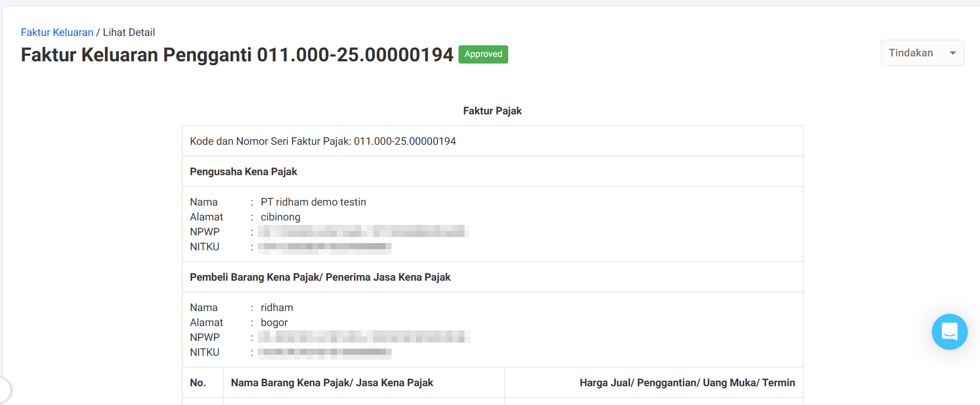Click the Tindakan dropdown caret arrow
980x405 pixels.
pyautogui.click(x=952, y=53)
